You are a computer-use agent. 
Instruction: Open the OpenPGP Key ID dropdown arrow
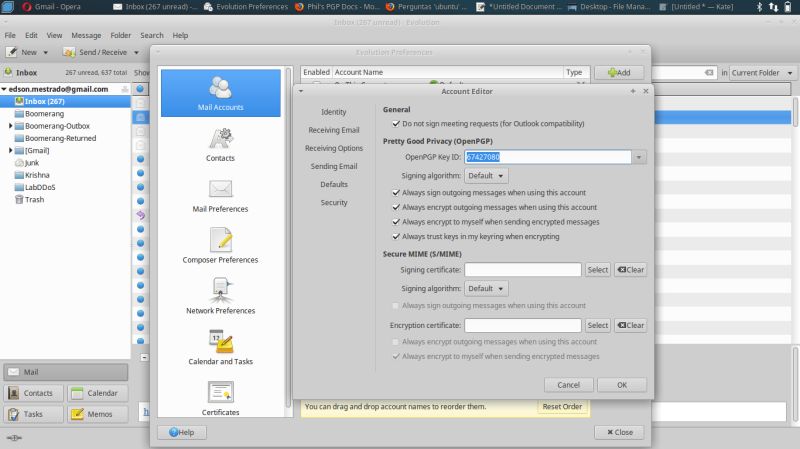point(639,157)
